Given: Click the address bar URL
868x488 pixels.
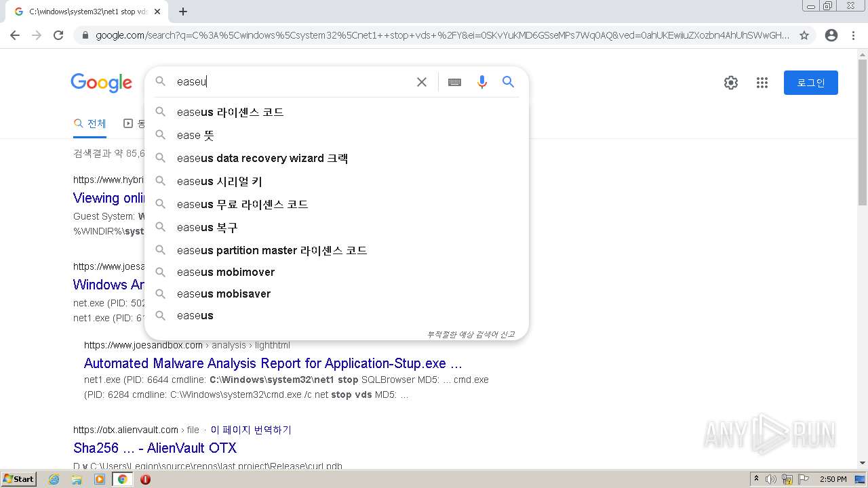Looking at the screenshot, I should click(x=443, y=35).
